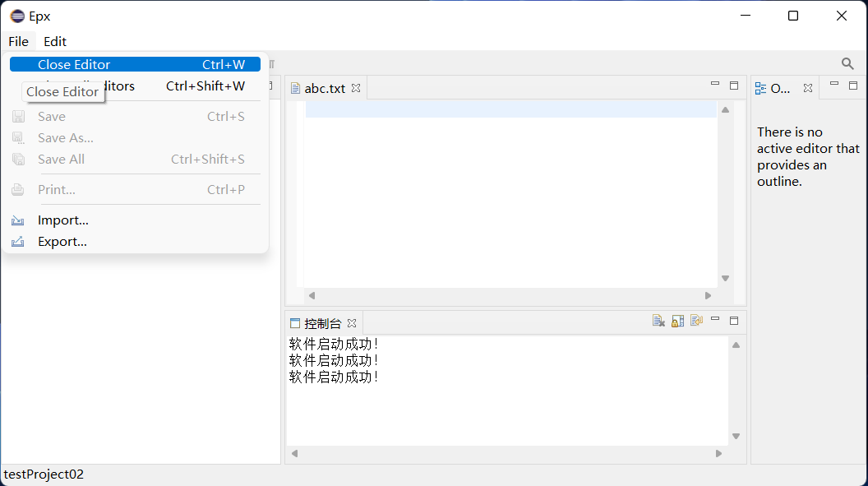
Task: Choose Export... from File menu
Action: point(135,242)
